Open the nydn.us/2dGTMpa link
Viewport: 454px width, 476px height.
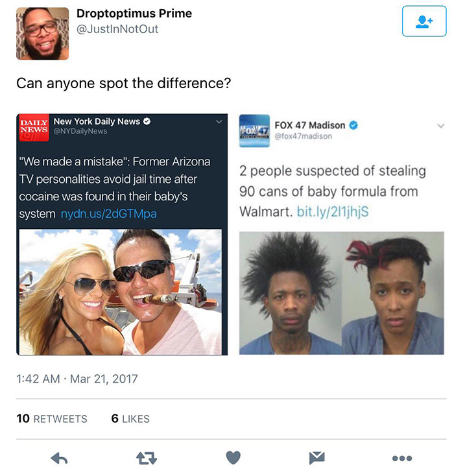(109, 214)
